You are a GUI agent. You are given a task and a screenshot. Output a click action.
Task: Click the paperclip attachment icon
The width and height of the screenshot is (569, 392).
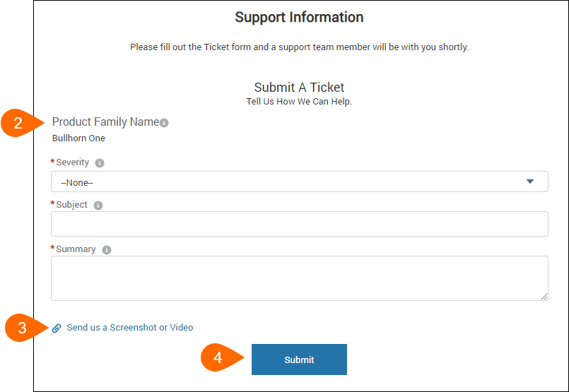click(57, 328)
